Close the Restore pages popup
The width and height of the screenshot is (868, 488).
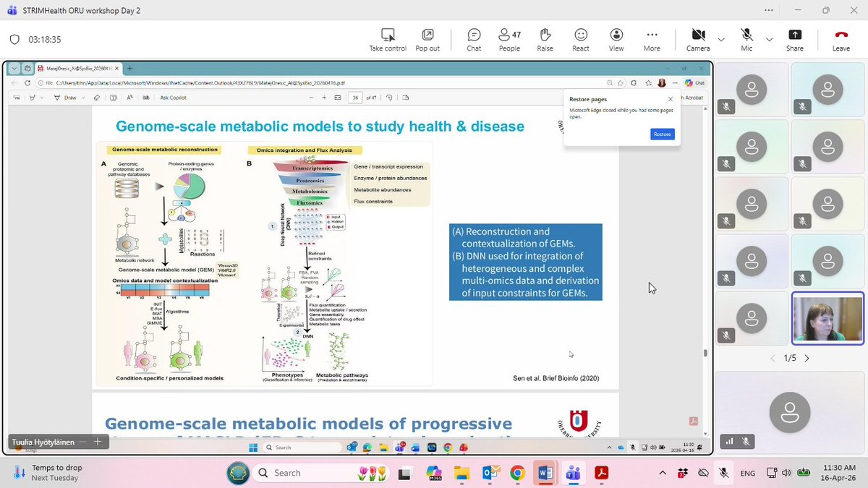(670, 99)
